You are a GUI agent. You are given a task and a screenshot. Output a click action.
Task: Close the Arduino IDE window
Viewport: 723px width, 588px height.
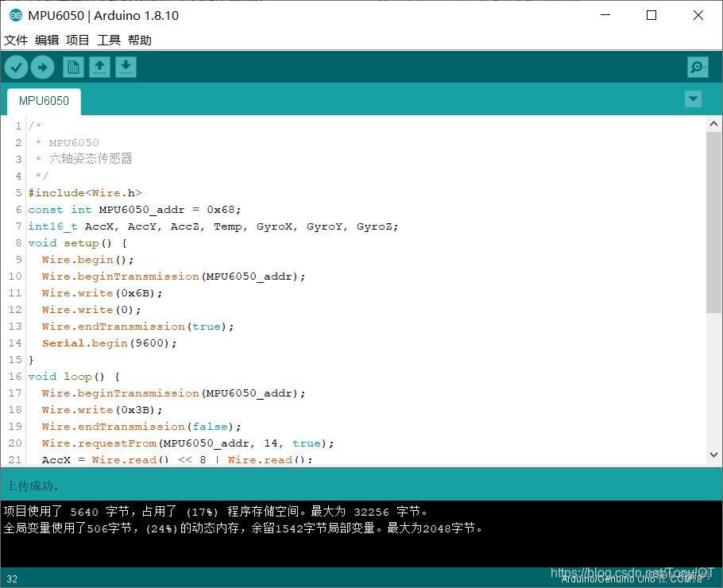(698, 15)
